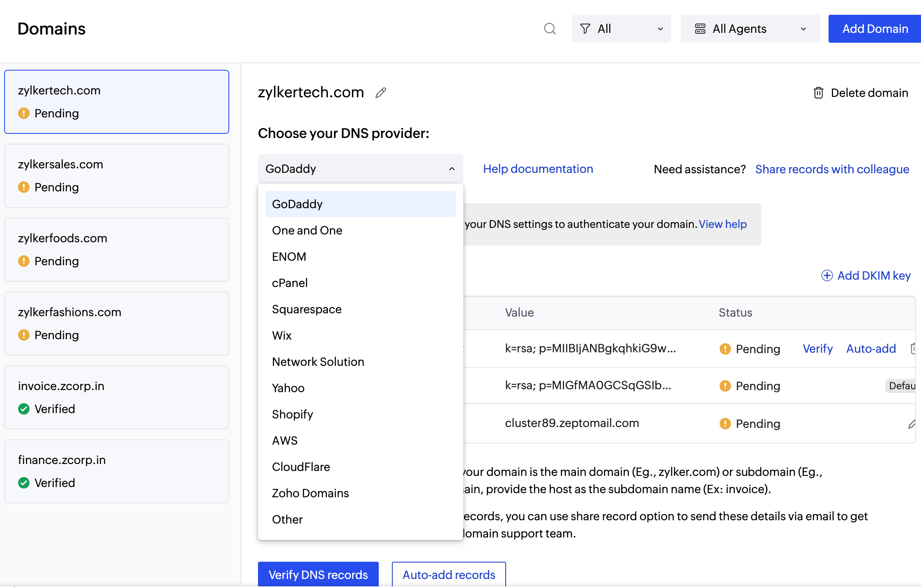Image resolution: width=921 pixels, height=588 pixels.
Task: Select finance.zcorp.in in the domain list
Action: point(117,471)
